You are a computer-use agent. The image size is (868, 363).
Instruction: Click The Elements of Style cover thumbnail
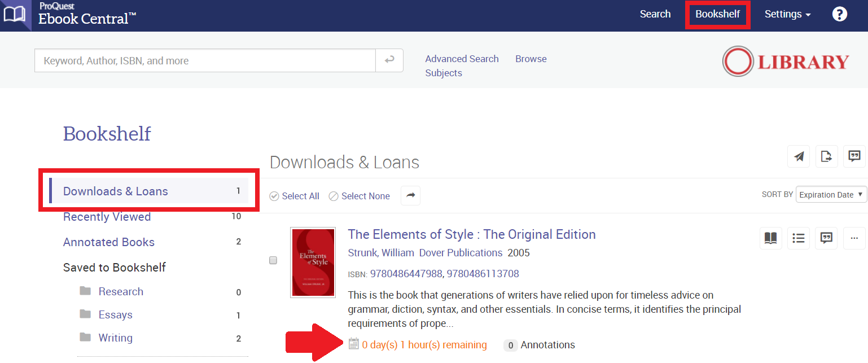[x=313, y=263]
